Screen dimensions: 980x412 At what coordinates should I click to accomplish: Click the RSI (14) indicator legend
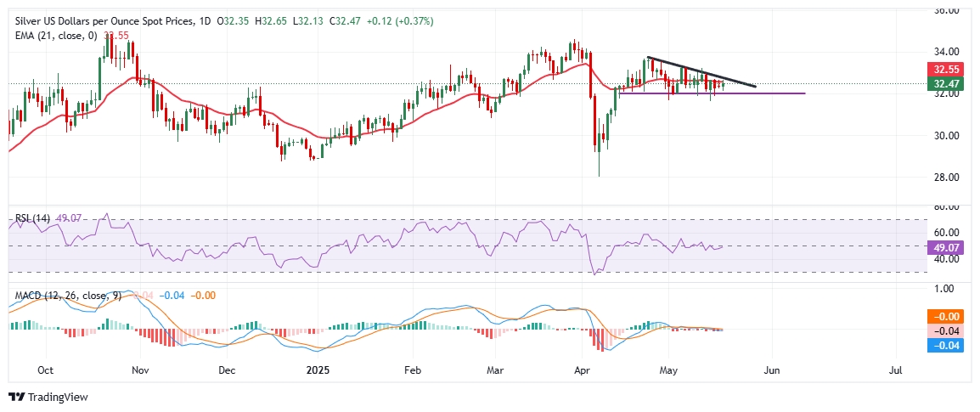(x=32, y=218)
